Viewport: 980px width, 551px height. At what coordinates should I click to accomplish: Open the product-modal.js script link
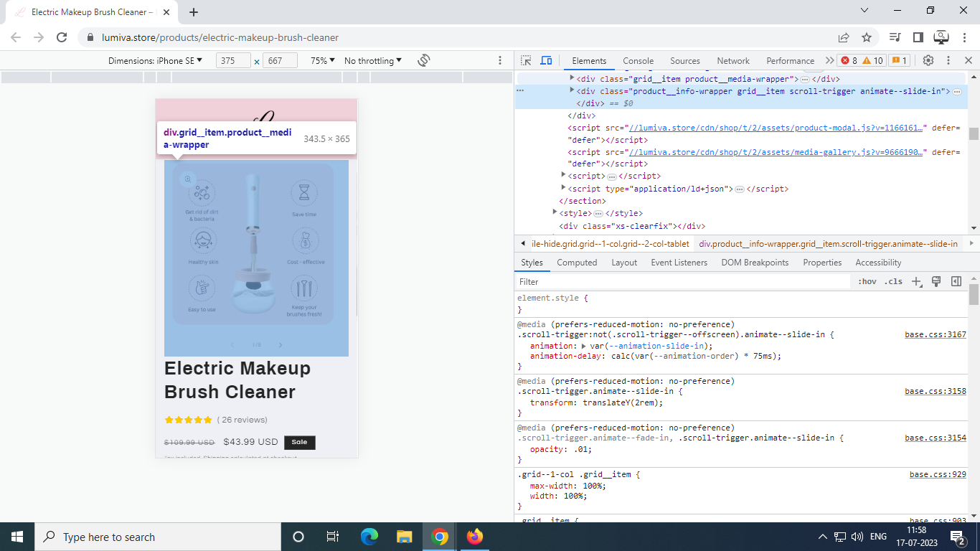(776, 128)
